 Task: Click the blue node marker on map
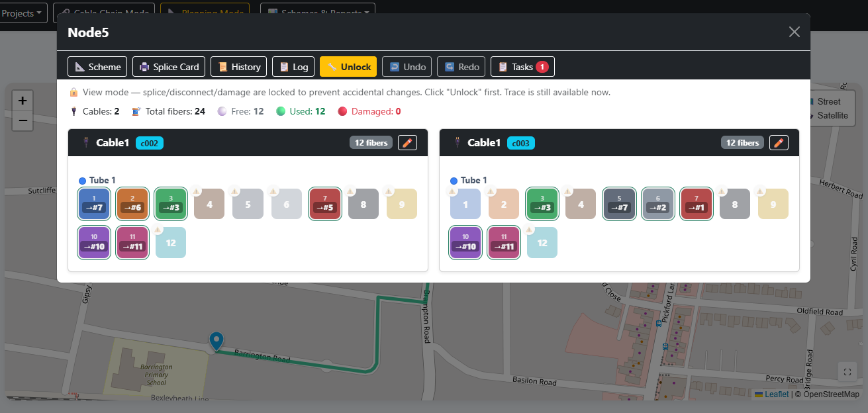[216, 342]
